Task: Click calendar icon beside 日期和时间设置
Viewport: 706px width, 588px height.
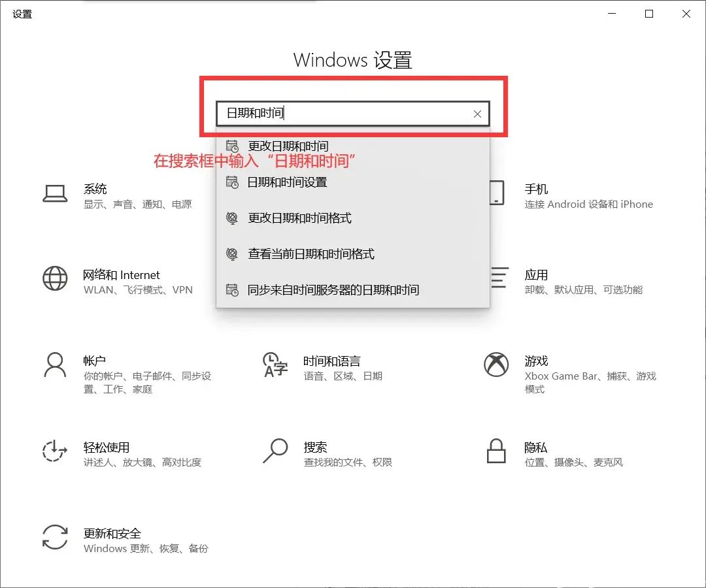Action: 232,182
